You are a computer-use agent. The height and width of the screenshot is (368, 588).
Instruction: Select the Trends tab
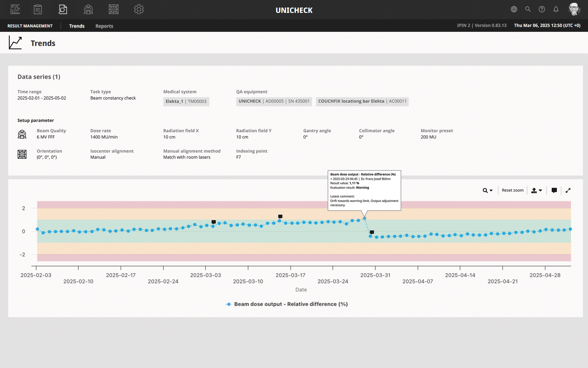coord(77,26)
